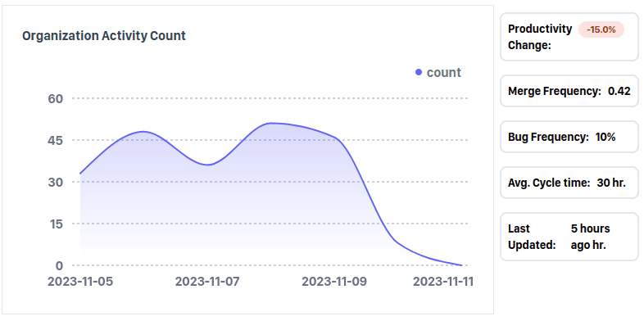Click the 2023-11-09 x-axis label

click(334, 282)
